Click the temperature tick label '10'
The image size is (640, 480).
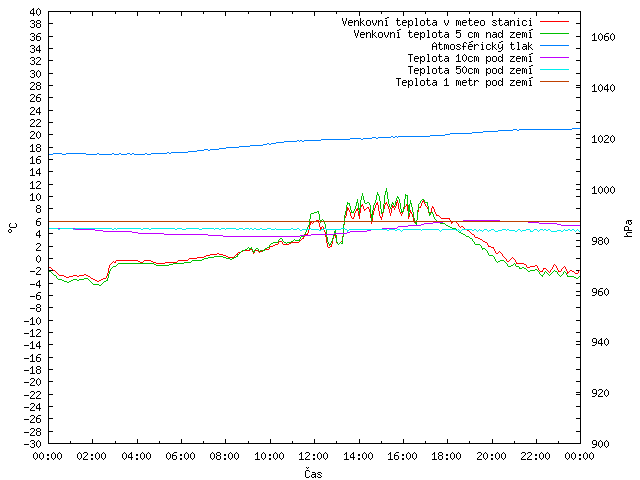coord(36,197)
